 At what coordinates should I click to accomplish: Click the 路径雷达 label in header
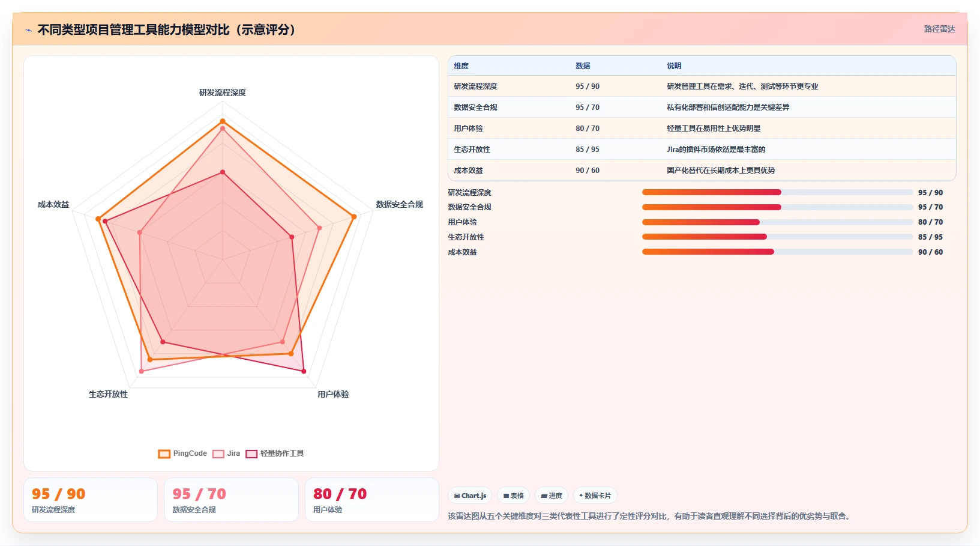[939, 29]
